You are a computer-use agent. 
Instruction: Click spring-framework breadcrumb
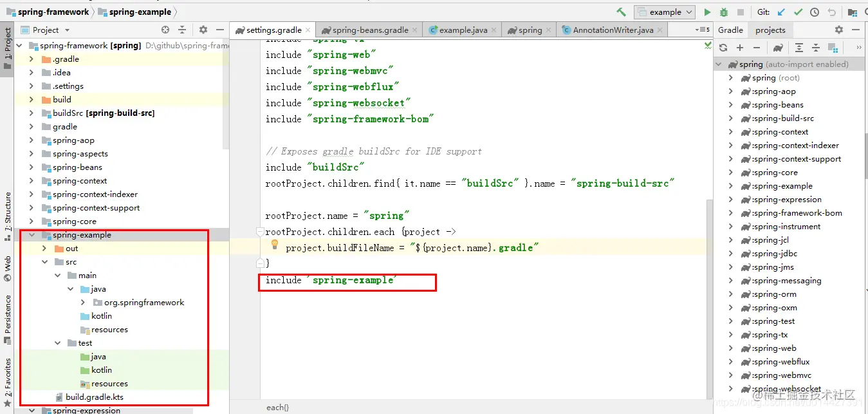(48, 12)
